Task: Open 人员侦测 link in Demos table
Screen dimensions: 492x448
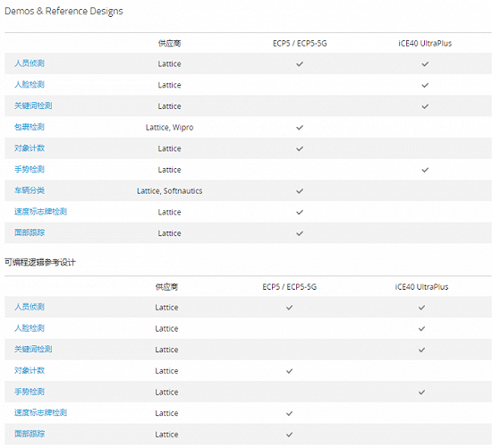Action: pos(30,63)
